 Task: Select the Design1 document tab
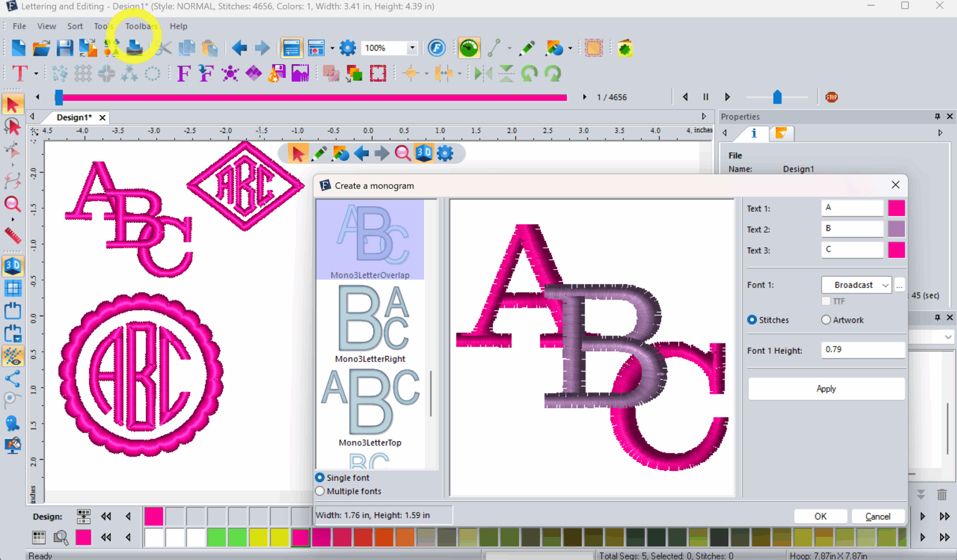74,117
